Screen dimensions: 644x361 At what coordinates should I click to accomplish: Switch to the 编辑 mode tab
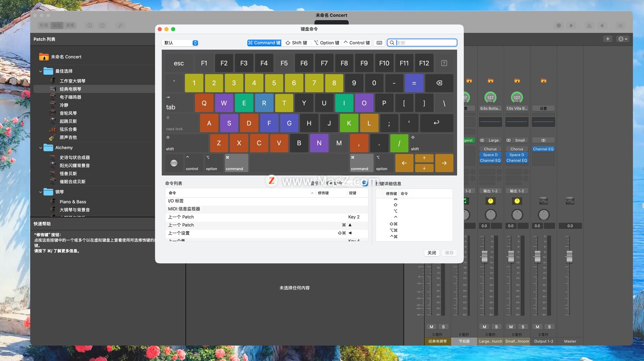coord(57,25)
